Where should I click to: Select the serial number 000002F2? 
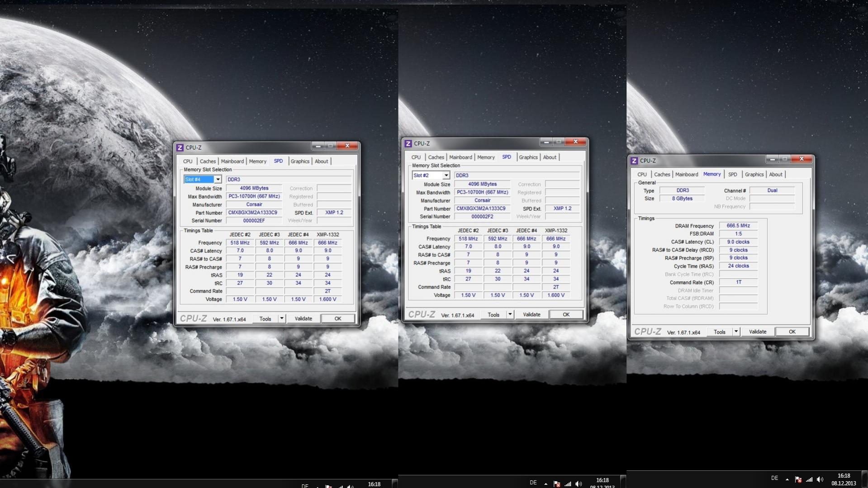coord(482,217)
